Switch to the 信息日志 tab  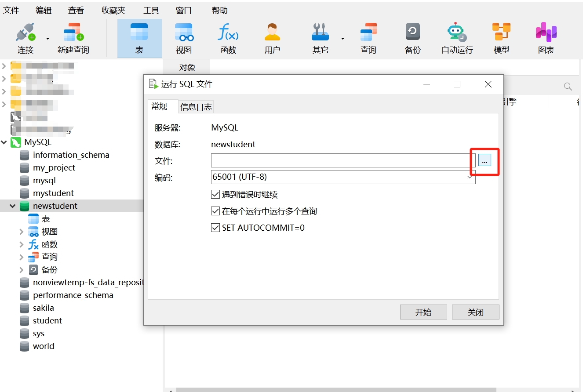(x=196, y=107)
